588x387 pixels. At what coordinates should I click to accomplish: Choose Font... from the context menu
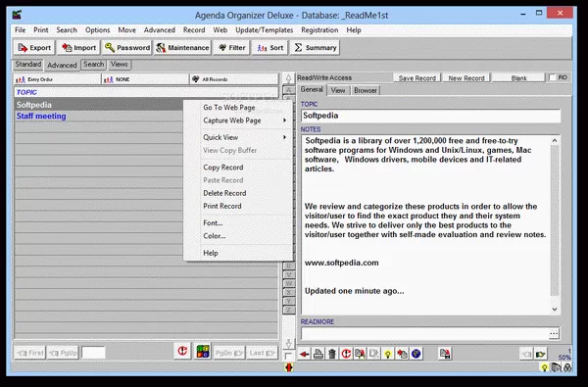[238, 222]
